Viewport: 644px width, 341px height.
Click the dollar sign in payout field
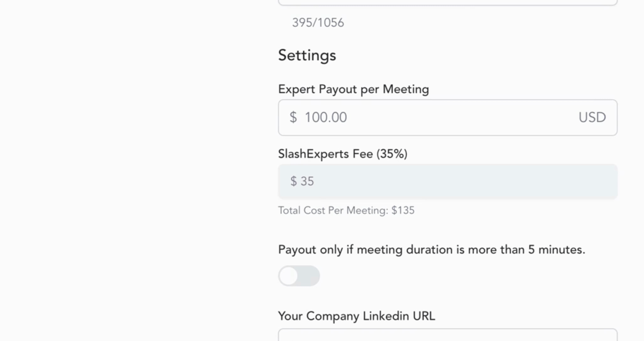293,117
